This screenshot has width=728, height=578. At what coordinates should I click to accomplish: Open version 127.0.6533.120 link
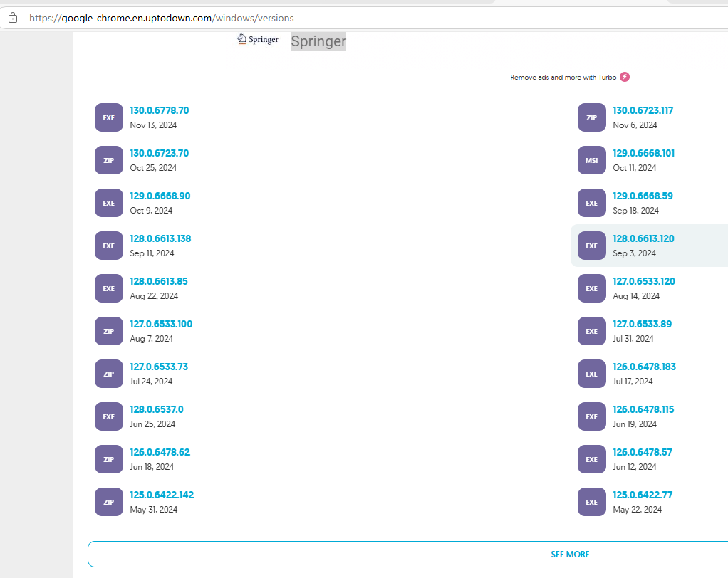point(644,281)
